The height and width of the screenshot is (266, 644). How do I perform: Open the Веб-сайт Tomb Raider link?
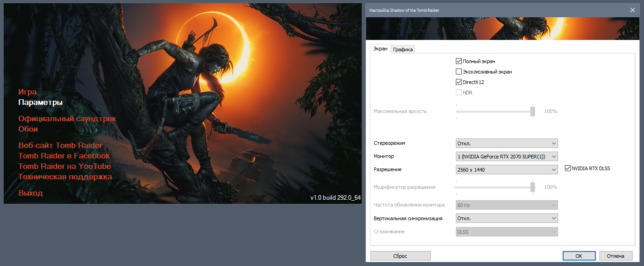(60, 146)
